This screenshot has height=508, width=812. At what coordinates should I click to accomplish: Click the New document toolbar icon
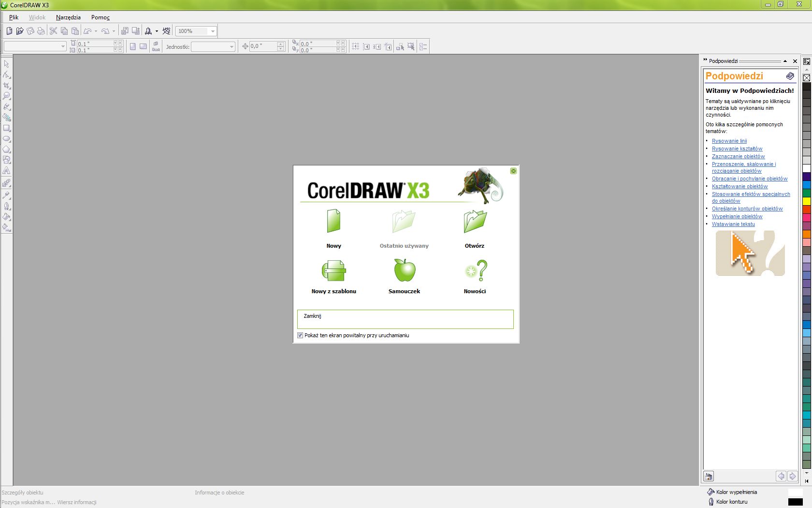9,31
